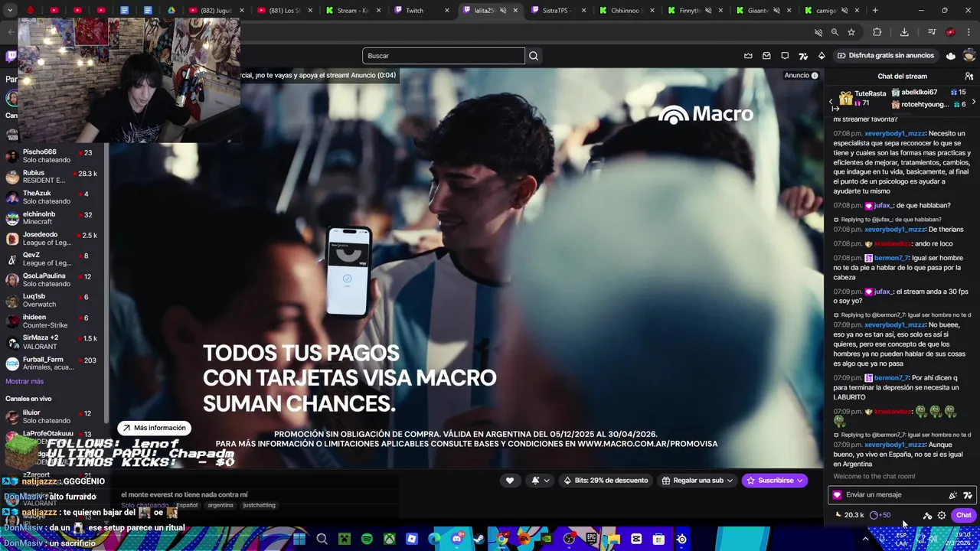Click the 7TV icon in top bar
The height and width of the screenshot is (551, 980).
click(x=803, y=56)
